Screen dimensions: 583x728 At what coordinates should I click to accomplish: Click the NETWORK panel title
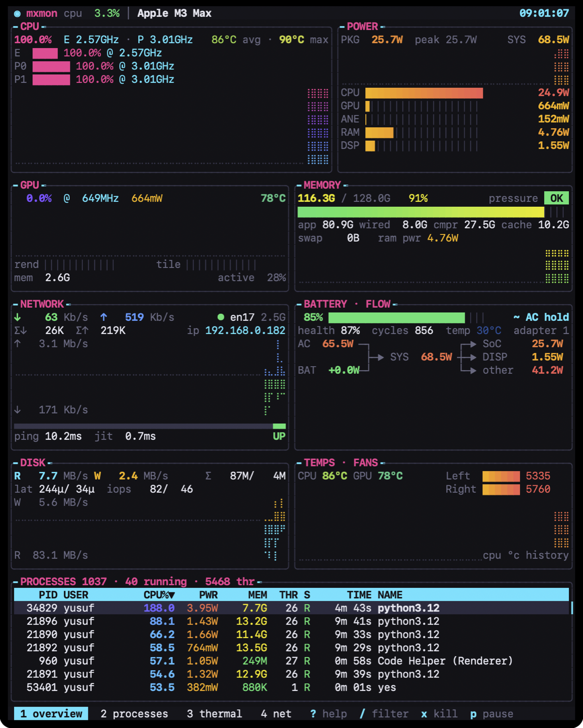pos(42,304)
